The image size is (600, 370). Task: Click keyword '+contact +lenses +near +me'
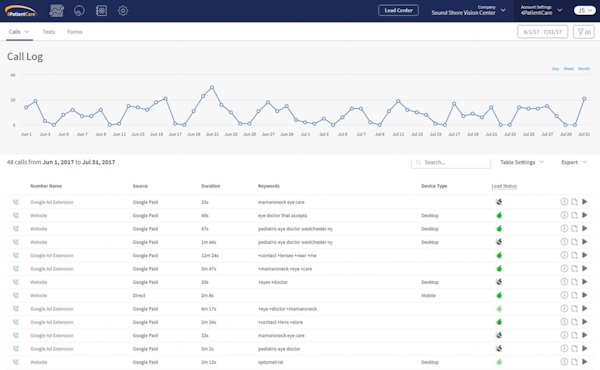(x=287, y=256)
